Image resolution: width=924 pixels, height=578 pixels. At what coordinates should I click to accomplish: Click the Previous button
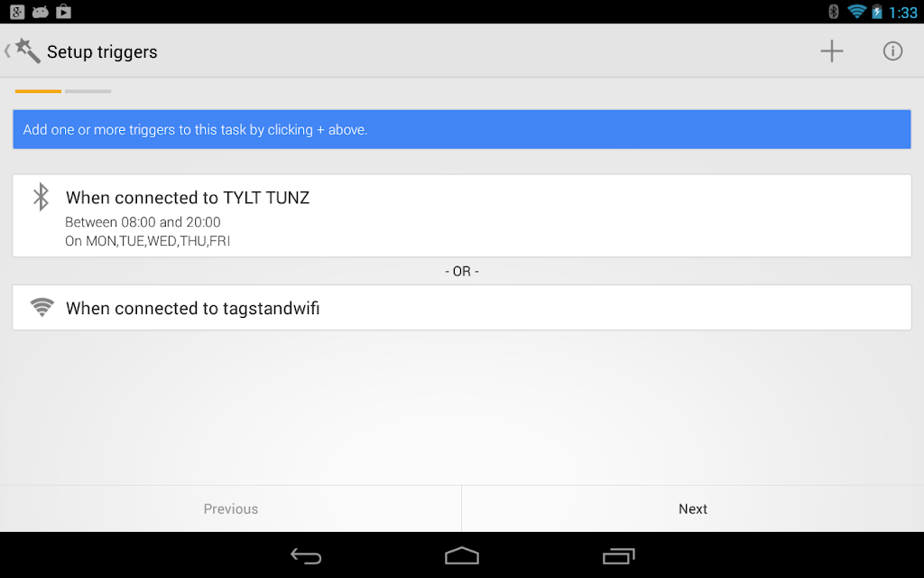230,509
